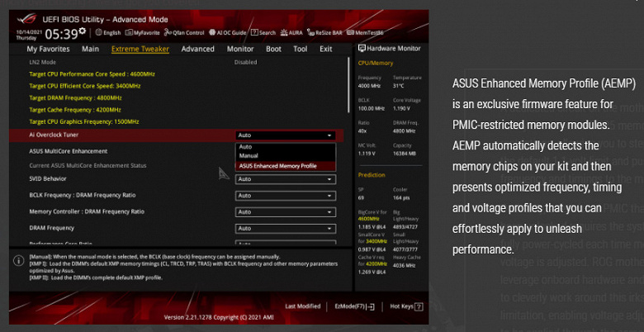Select ASUS MultiCore Enhancement setting
This screenshot has height=332, width=644.
69,151
